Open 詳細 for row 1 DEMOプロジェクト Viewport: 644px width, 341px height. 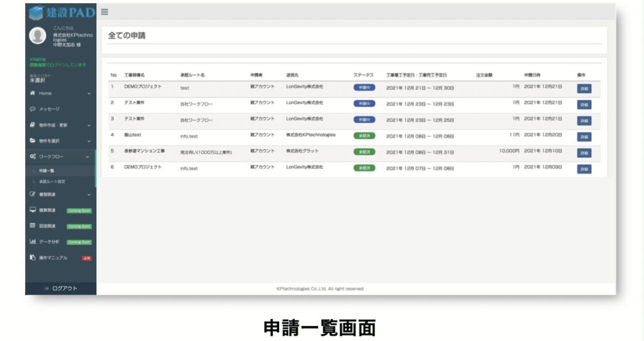coord(584,89)
